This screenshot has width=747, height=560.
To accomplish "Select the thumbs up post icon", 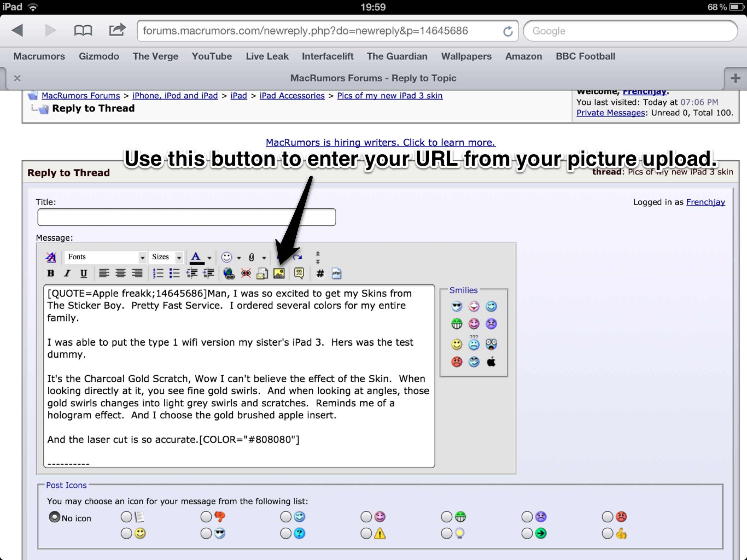I will (608, 534).
